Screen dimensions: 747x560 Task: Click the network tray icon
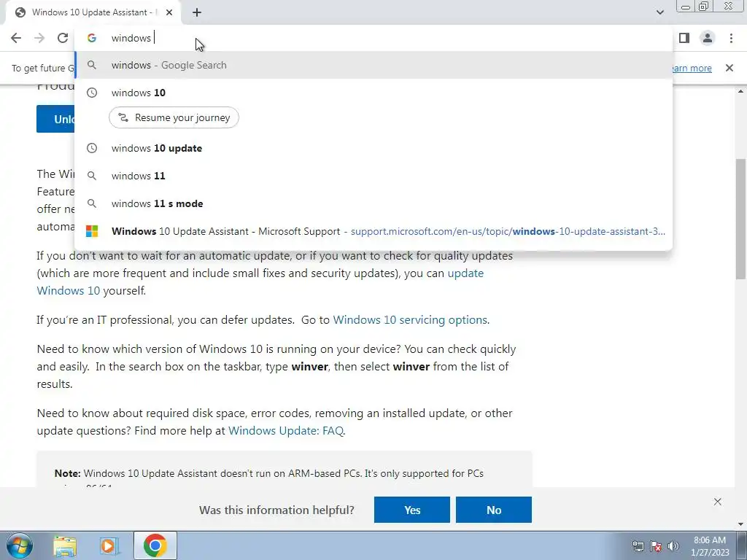[638, 546]
